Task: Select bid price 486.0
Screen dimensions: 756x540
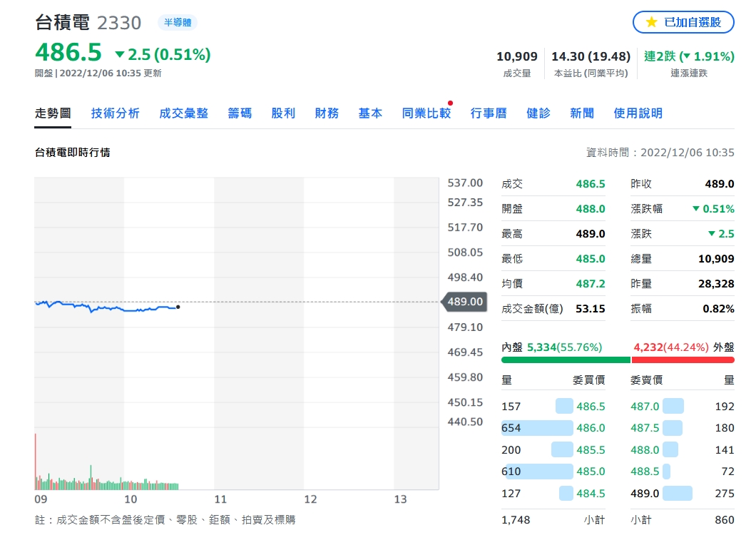Action: [x=591, y=428]
